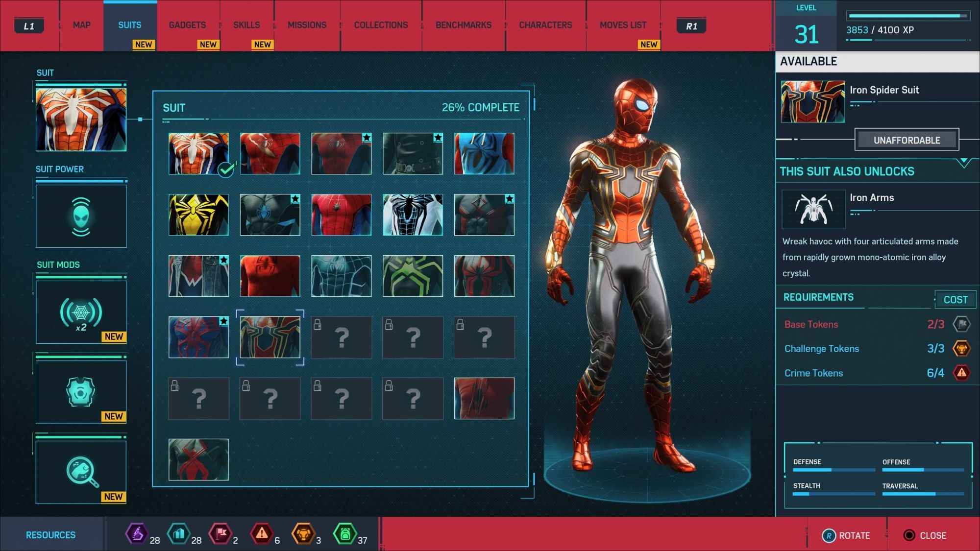Expand the This Suit Also Unlocks arrow
The height and width of the screenshot is (551, 980).
pos(963,163)
